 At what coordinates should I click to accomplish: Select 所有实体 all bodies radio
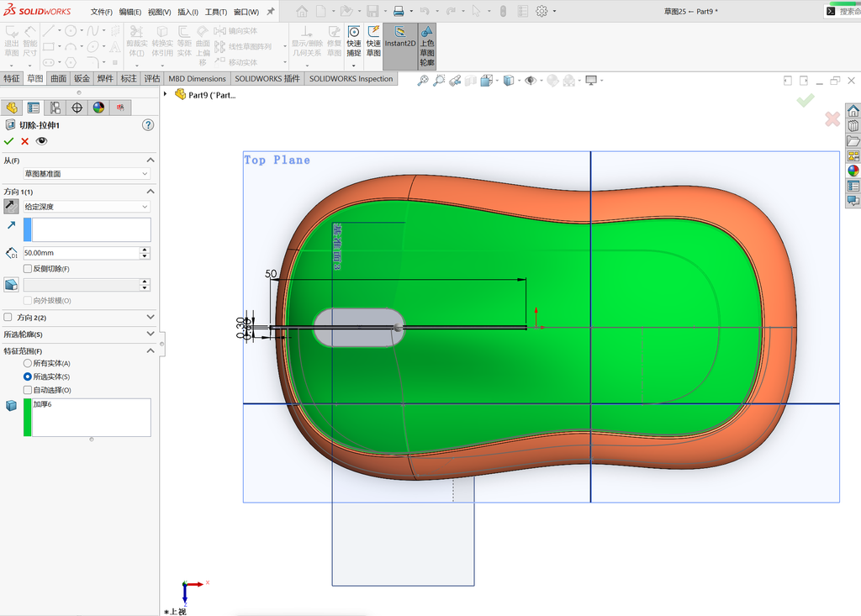(x=28, y=363)
